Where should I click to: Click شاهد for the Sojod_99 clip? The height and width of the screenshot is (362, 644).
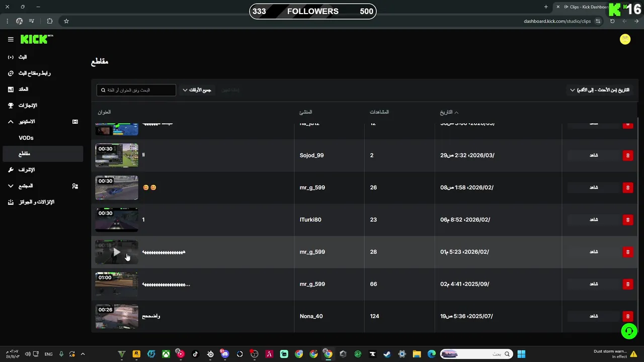click(594, 155)
